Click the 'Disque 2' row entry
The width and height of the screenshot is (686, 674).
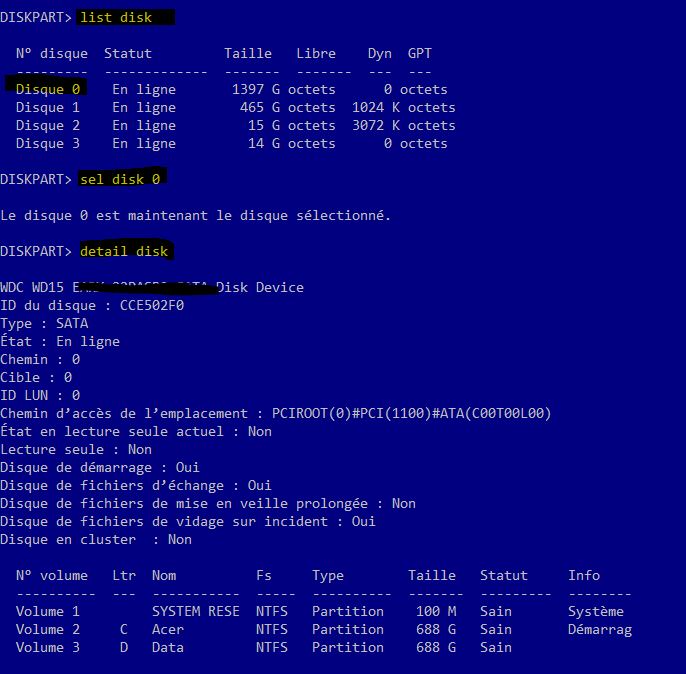tap(235, 126)
